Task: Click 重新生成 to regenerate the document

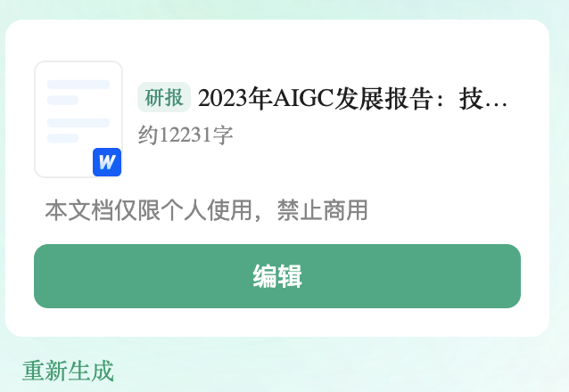Action: click(68, 371)
